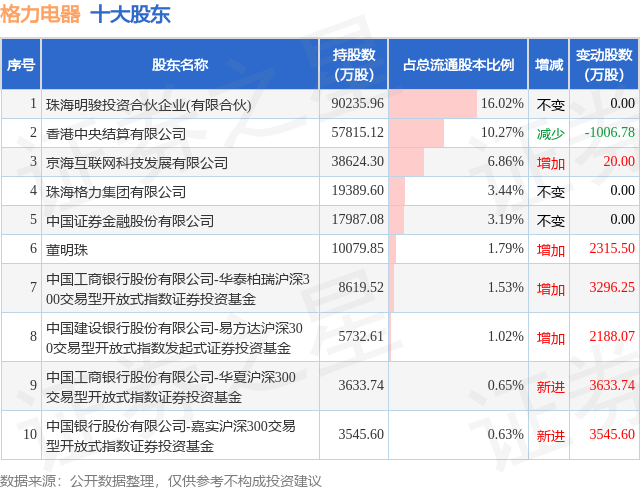Click row number 7

33,287
